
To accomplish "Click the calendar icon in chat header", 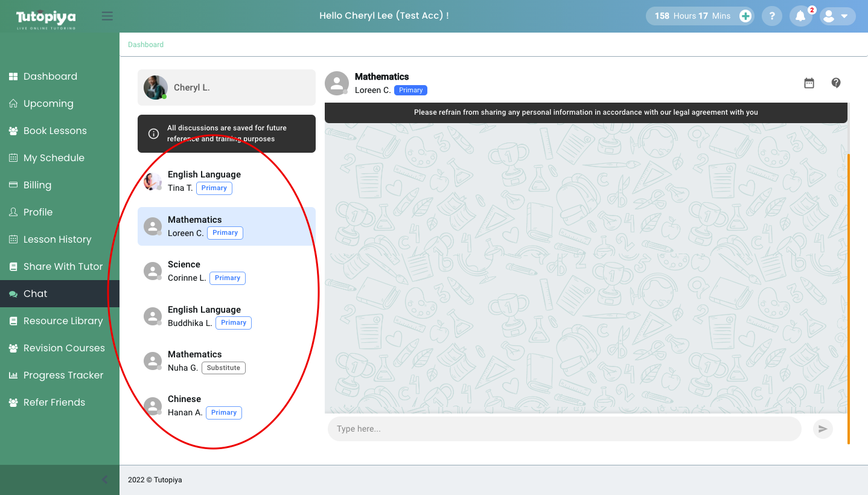I will pos(809,83).
